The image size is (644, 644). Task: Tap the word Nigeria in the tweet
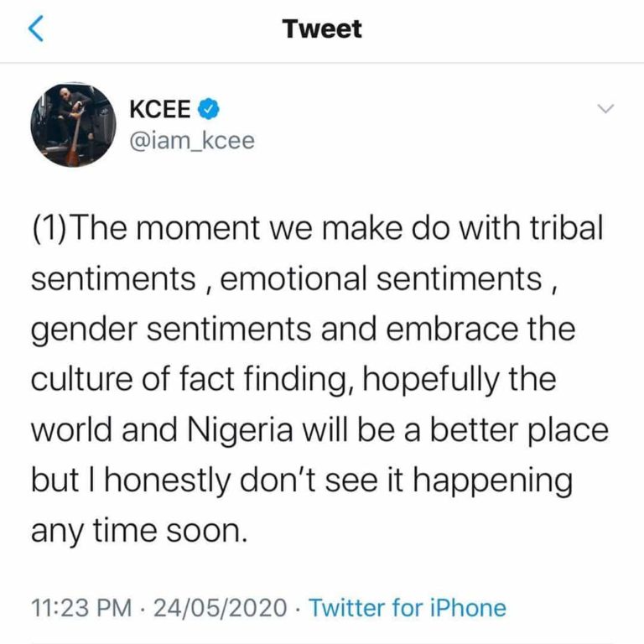coord(241,430)
